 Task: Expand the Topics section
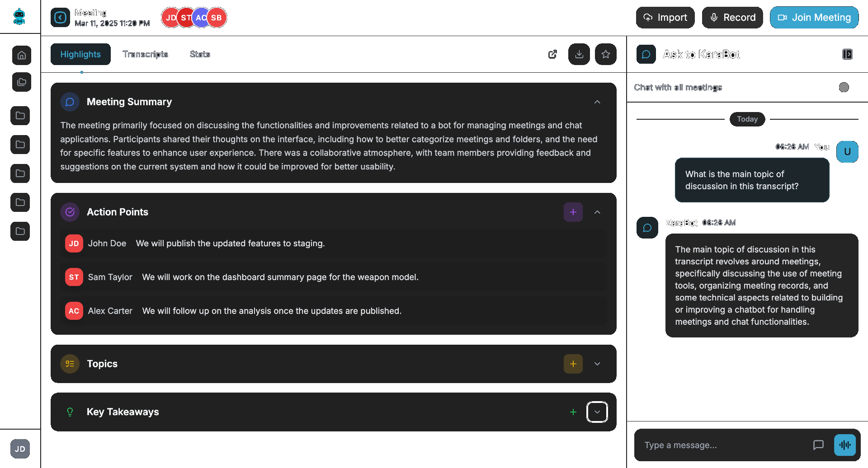point(597,364)
